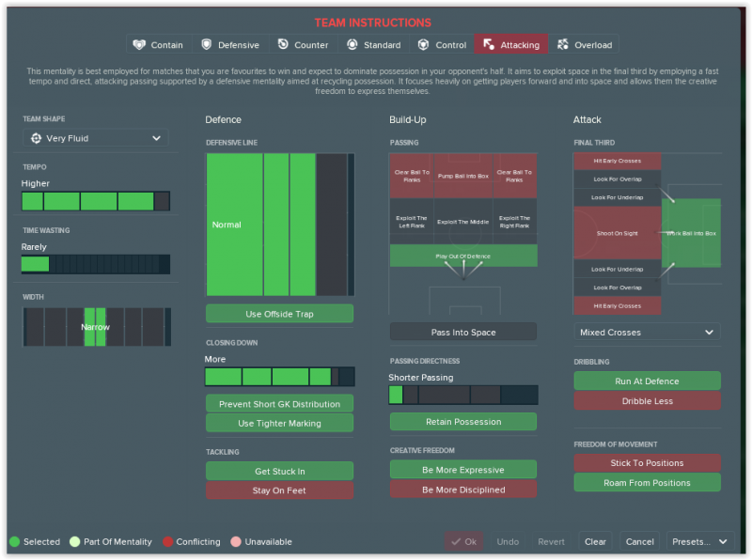Adjust the Tempo slider bar
Screen dimensions: 752x560
click(96, 201)
